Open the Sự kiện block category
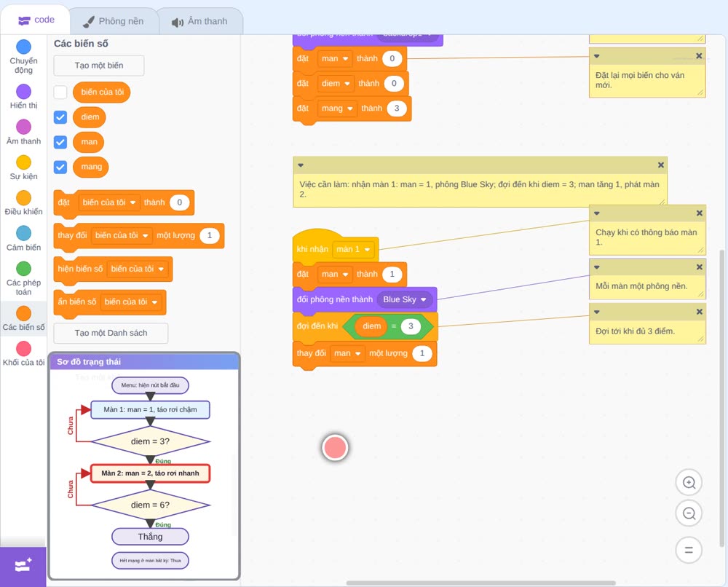The height and width of the screenshot is (587, 728). [x=23, y=168]
